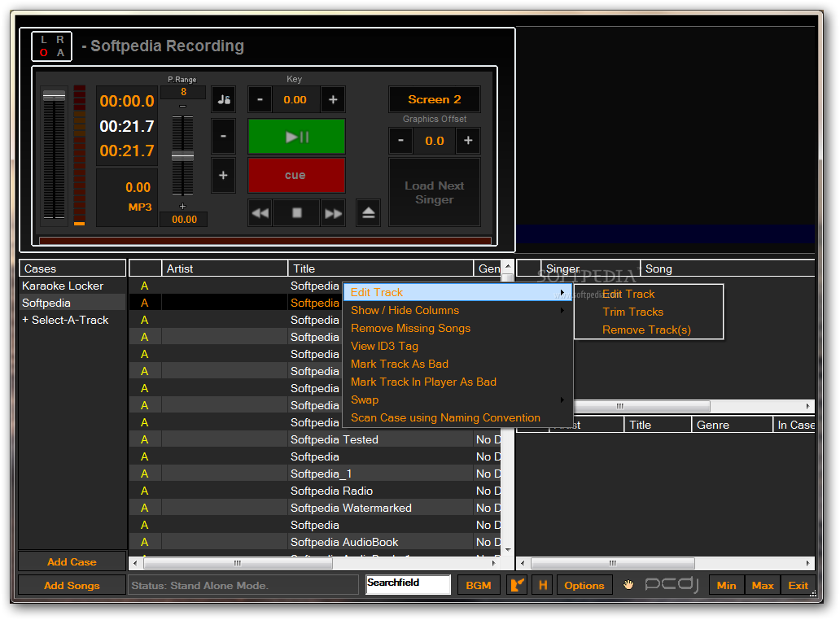Select the Softpedia case
840x620 pixels.
click(x=72, y=303)
